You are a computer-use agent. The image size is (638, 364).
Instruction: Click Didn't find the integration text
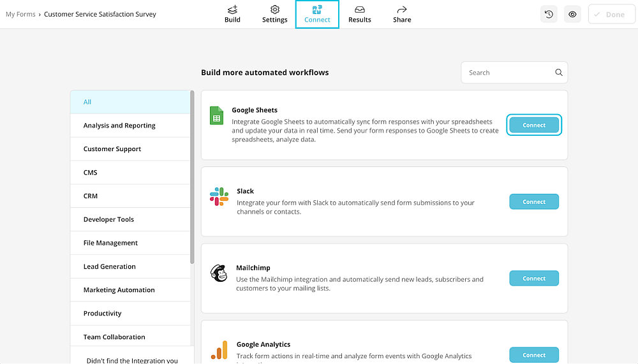click(x=132, y=360)
